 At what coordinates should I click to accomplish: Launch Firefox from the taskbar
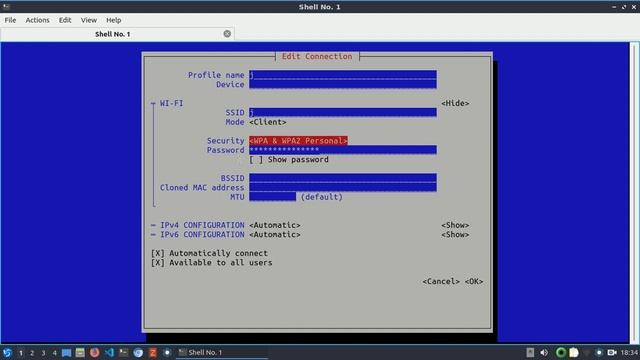(x=94, y=352)
